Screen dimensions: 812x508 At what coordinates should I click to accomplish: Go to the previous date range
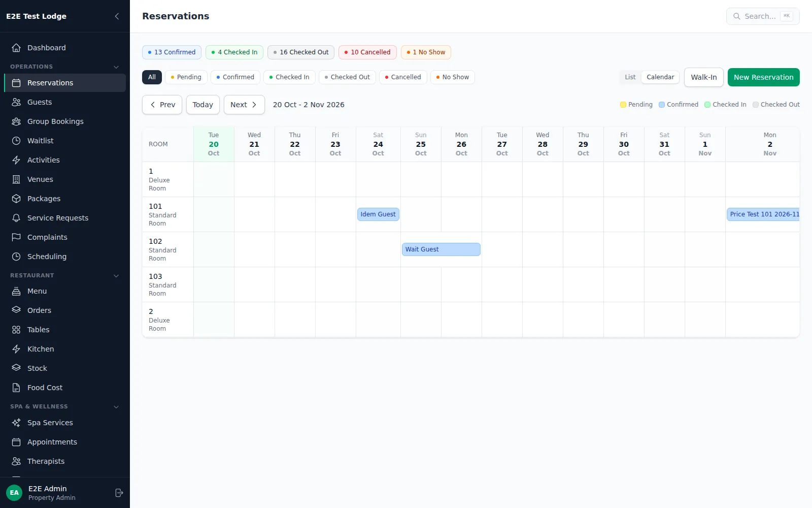click(x=162, y=105)
